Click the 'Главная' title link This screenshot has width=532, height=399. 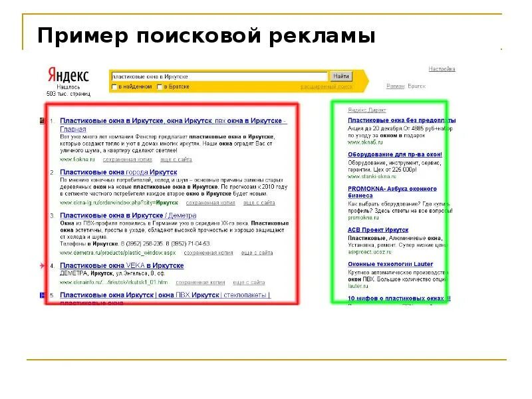(x=73, y=129)
